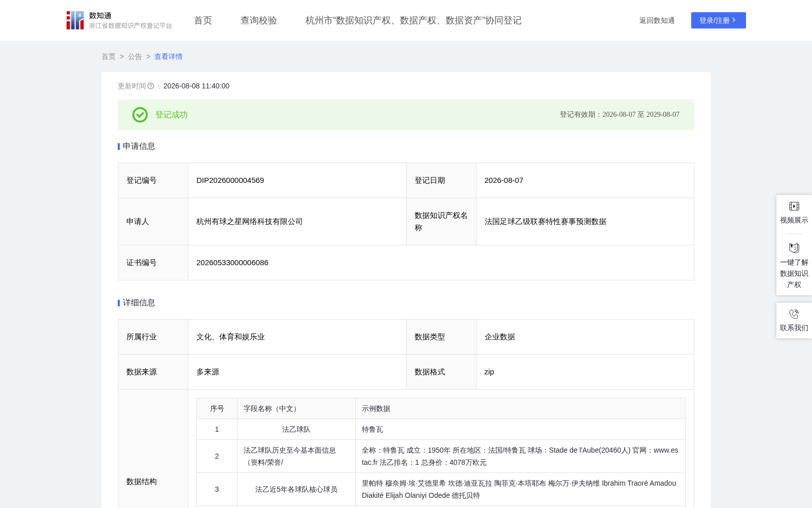Click the 返回数知通 link
The image size is (812, 508).
coord(657,20)
